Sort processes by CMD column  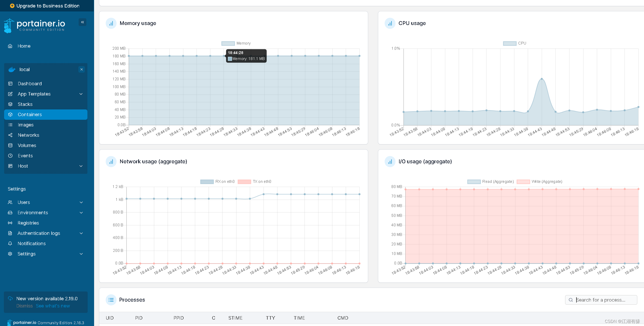[343, 318]
